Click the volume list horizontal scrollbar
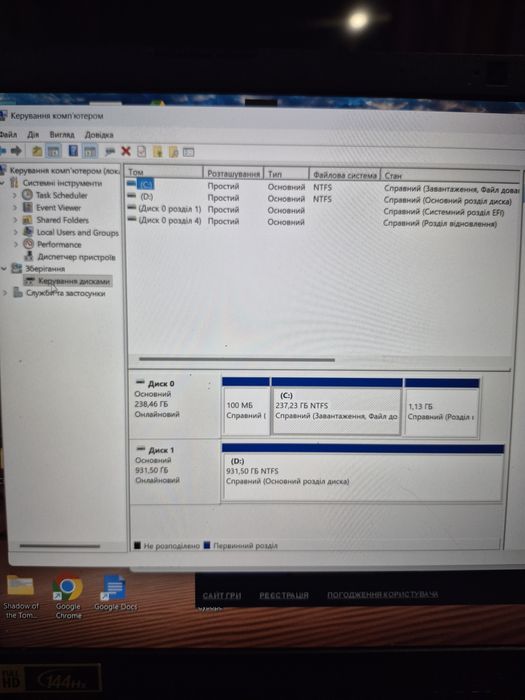This screenshot has width=525, height=700. coord(237,359)
